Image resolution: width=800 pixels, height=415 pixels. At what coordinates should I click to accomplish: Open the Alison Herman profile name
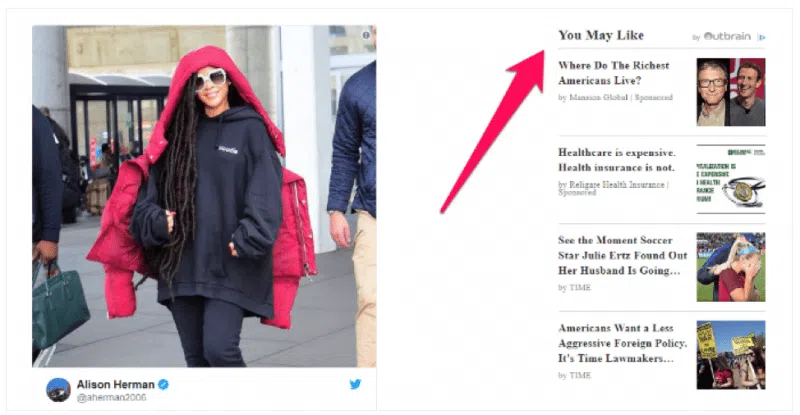pyautogui.click(x=116, y=384)
